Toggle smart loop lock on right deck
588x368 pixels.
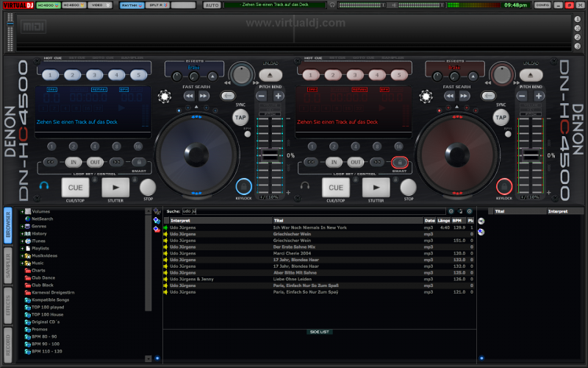[400, 162]
